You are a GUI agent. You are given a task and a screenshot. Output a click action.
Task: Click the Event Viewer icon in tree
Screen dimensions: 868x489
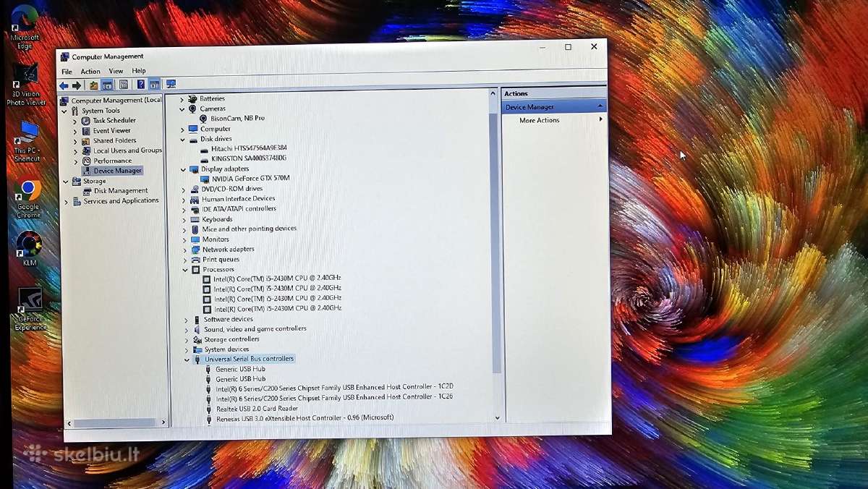(86, 131)
